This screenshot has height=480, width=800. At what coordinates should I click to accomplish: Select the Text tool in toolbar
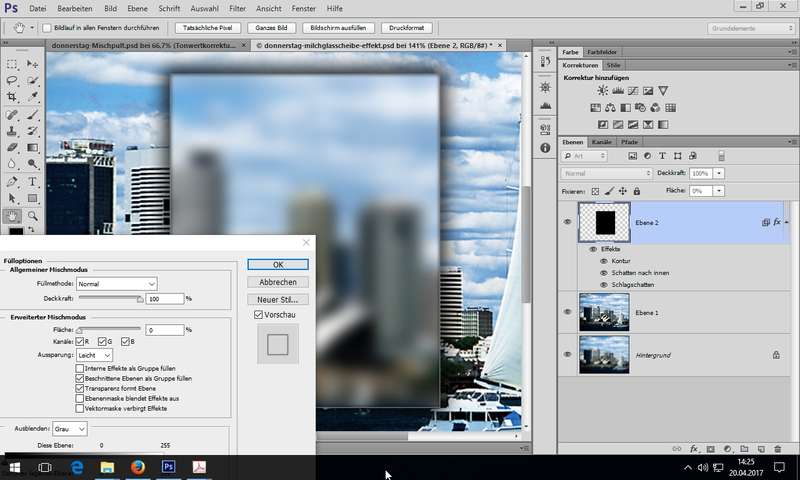pyautogui.click(x=33, y=182)
